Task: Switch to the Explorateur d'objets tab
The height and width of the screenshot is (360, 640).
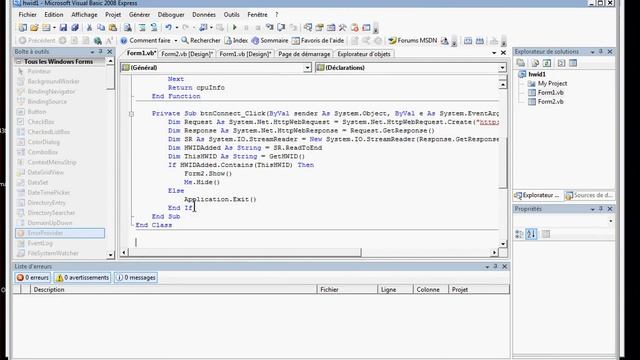Action: tap(364, 54)
